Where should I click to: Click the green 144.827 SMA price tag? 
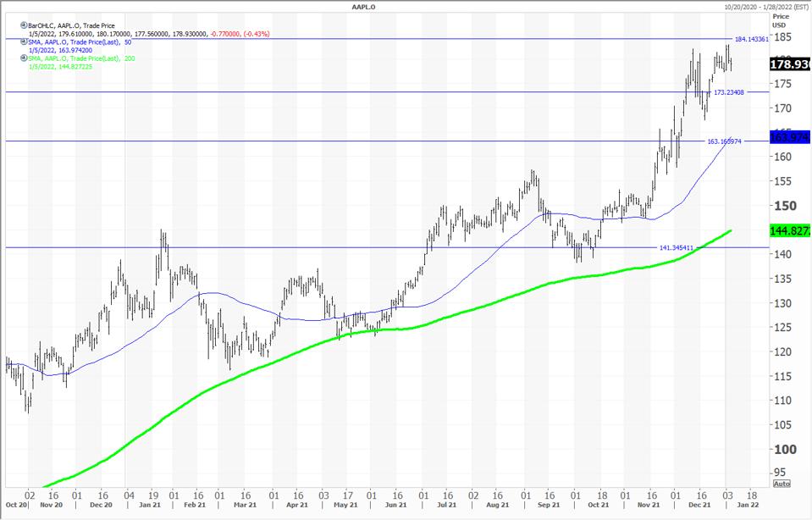pos(790,230)
